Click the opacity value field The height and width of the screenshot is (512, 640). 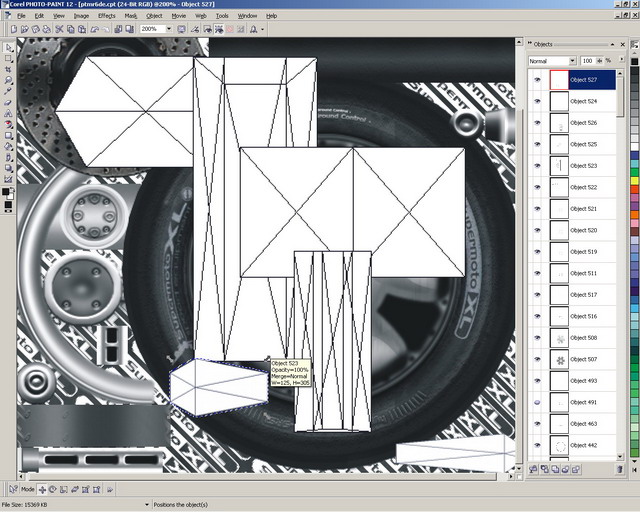click(x=588, y=61)
